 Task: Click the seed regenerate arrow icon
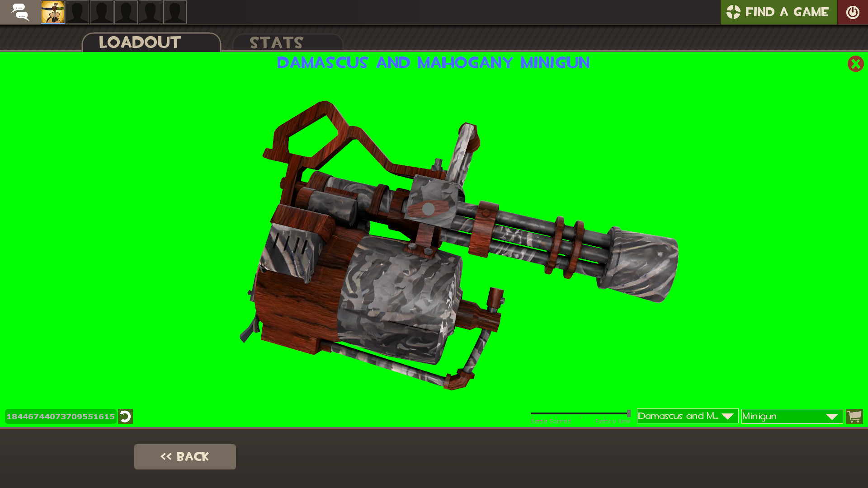[125, 417]
